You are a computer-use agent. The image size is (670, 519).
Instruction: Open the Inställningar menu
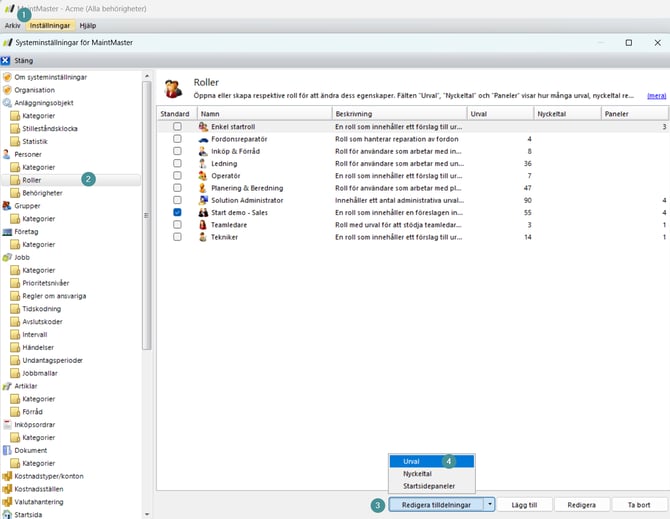click(50, 26)
